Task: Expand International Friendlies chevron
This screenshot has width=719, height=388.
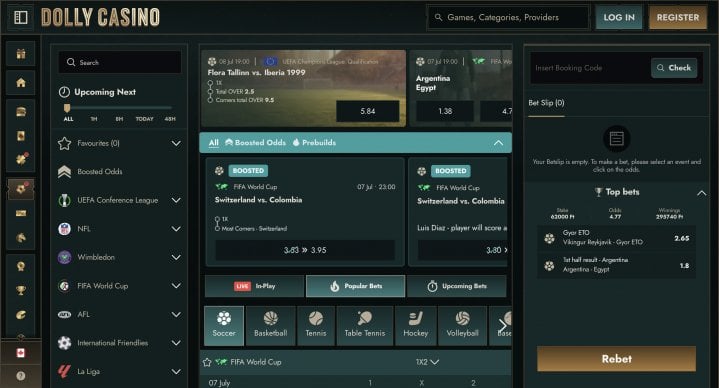Action: [176, 343]
